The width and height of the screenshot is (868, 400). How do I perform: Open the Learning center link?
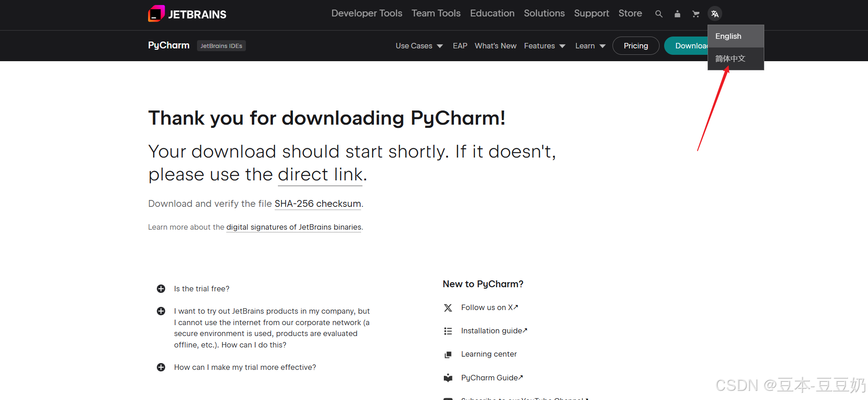point(489,354)
